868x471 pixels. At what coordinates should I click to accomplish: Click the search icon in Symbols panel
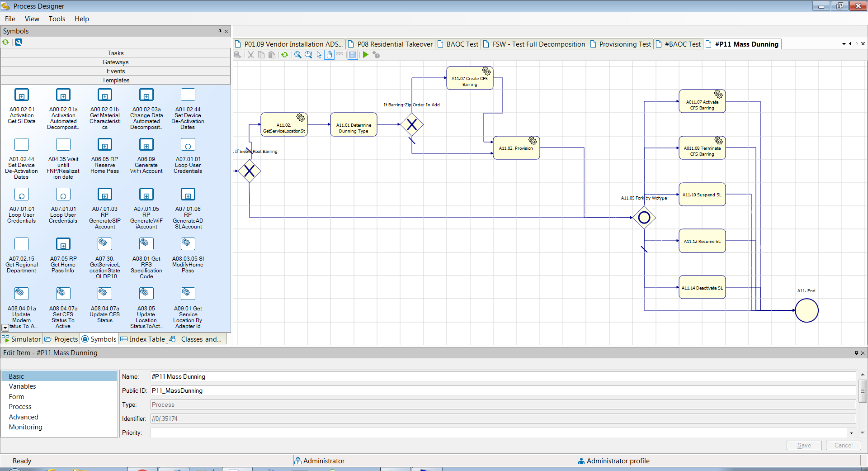(19, 42)
